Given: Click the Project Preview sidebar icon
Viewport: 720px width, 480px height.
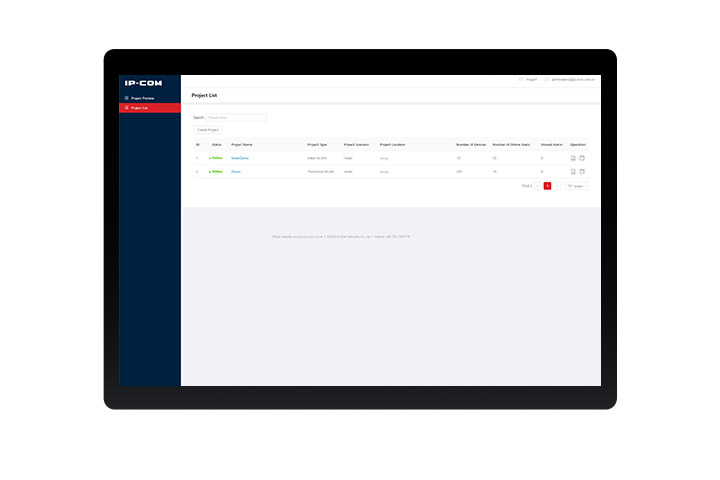Looking at the screenshot, I should click(127, 98).
